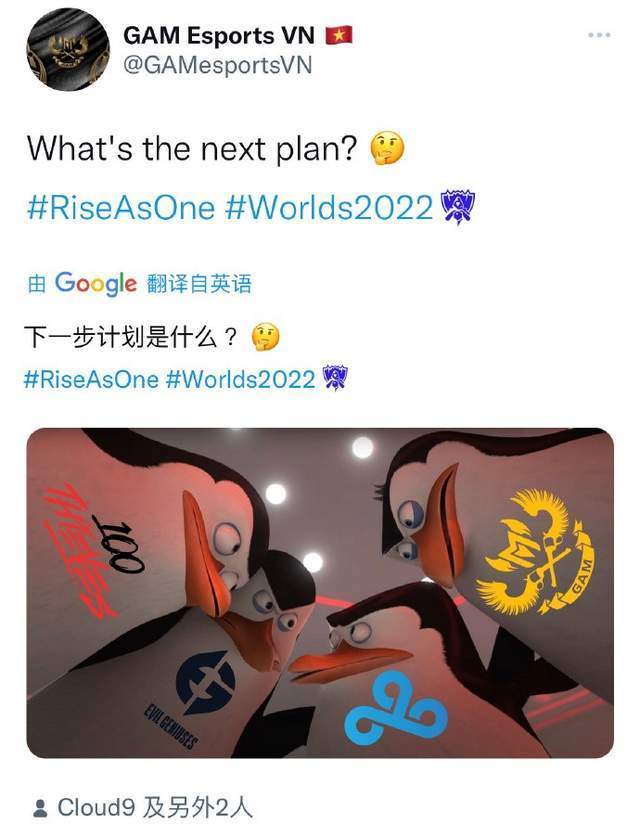Open the tagged people Cloud9 及另外2人
This screenshot has width=640, height=836.
(x=142, y=808)
